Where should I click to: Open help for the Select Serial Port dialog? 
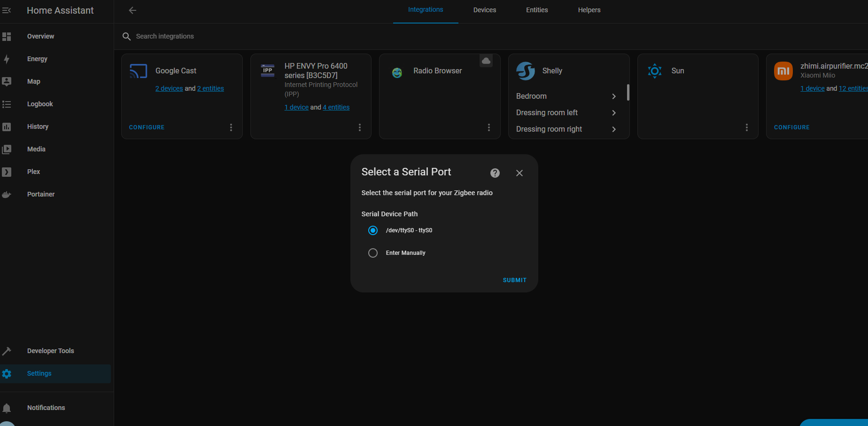tap(495, 173)
